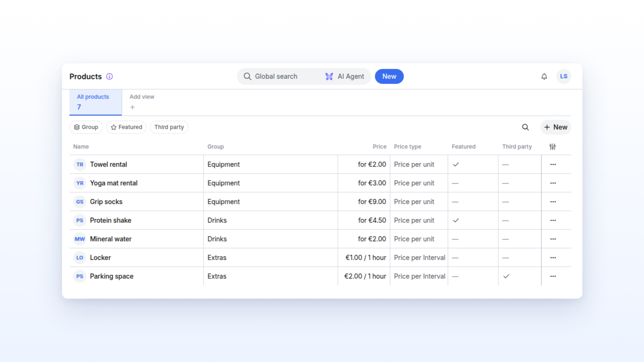Toggle Featured dash for Mineral water
The width and height of the screenshot is (644, 362).
[x=455, y=239]
